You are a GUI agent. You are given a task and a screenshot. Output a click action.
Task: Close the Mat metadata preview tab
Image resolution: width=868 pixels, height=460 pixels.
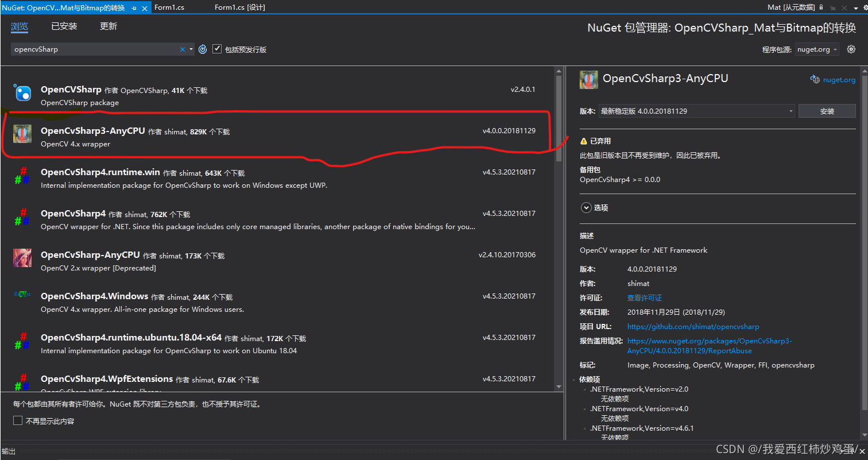pos(844,7)
